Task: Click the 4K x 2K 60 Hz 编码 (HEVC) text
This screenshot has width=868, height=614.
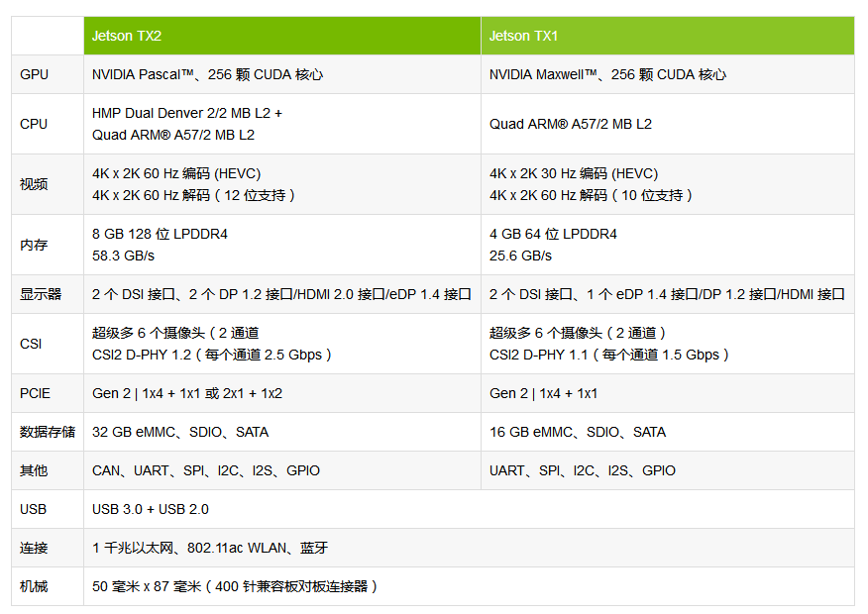Action: 176,173
